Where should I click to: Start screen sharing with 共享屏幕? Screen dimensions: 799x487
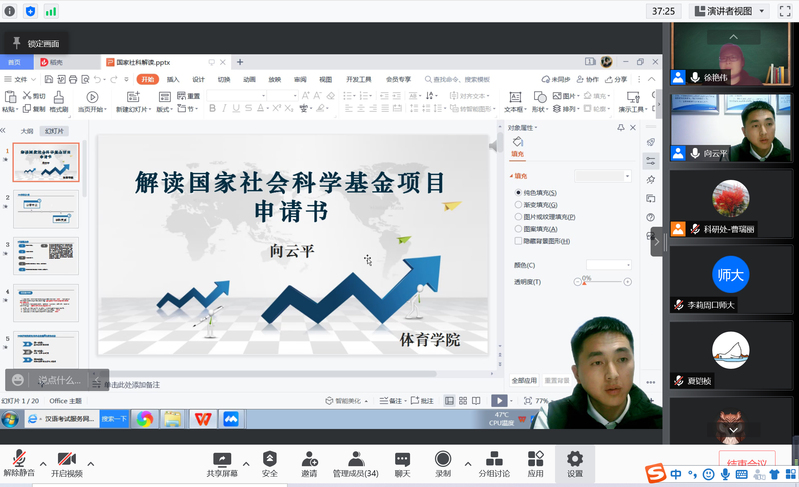coord(222,463)
